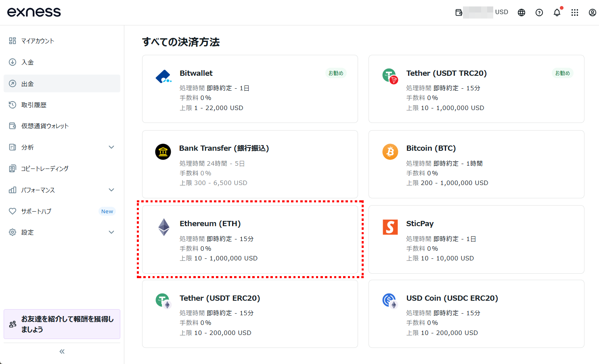Image resolution: width=599 pixels, height=364 pixels.
Task: Click お勧め badge on Tether TRC20 card
Action: pyautogui.click(x=562, y=73)
